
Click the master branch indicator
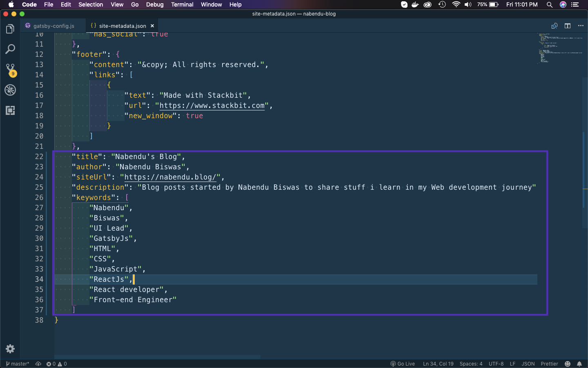pos(18,364)
